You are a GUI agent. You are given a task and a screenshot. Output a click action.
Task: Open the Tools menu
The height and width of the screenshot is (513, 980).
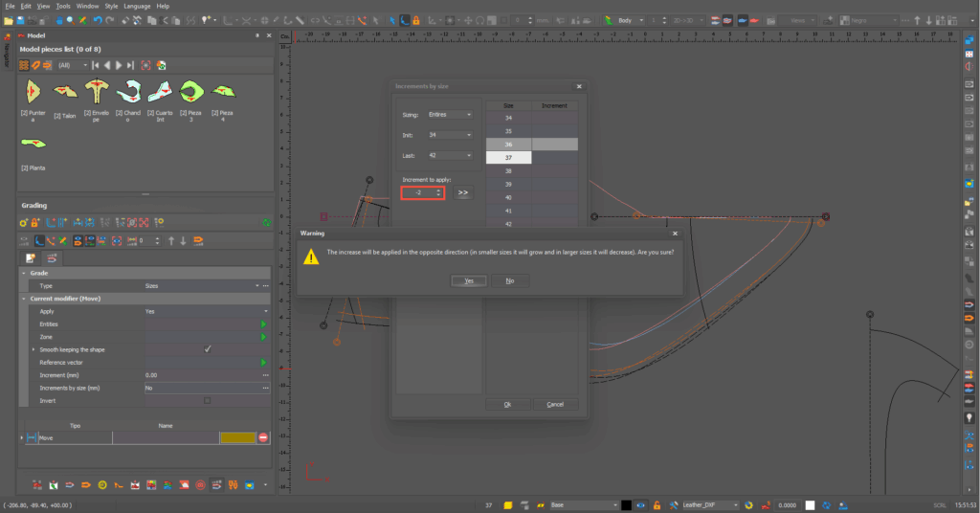[63, 6]
